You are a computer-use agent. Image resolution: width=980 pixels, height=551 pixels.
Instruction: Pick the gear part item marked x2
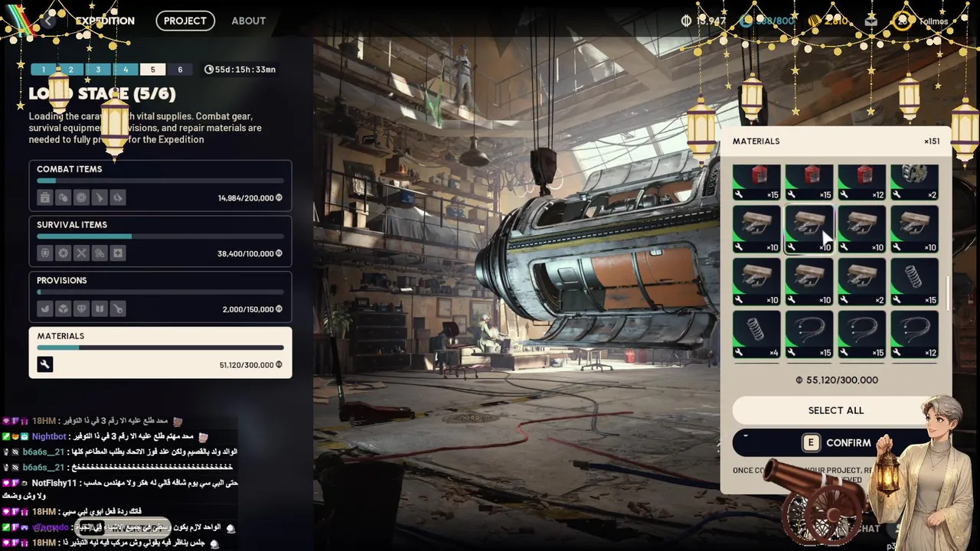click(x=914, y=182)
